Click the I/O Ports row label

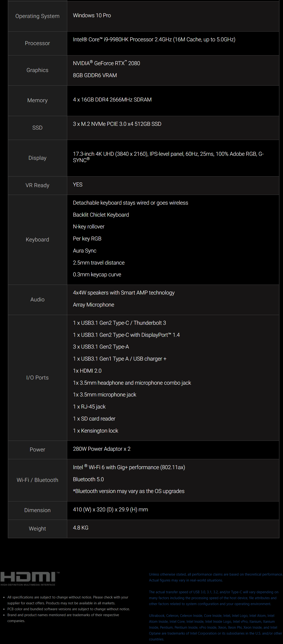click(x=37, y=378)
